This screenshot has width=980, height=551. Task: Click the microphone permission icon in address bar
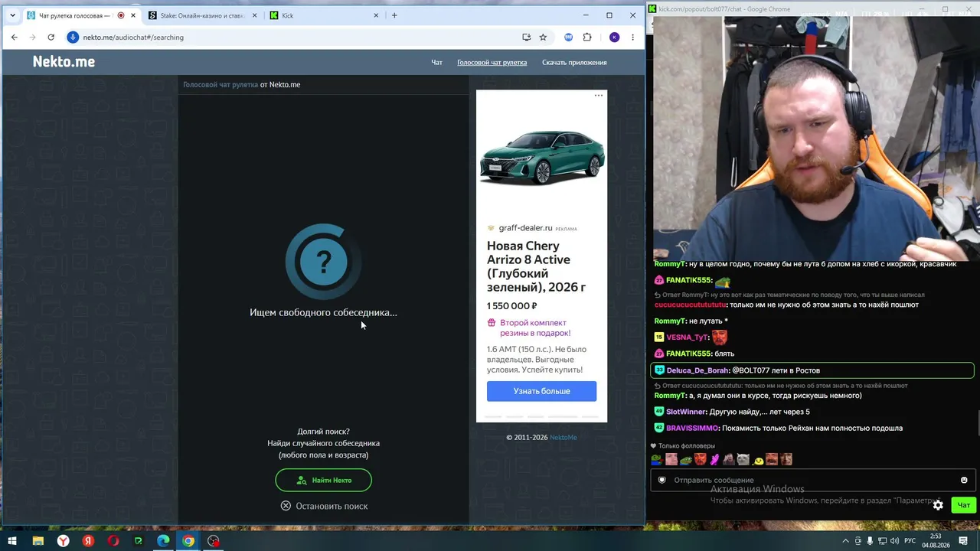(73, 37)
